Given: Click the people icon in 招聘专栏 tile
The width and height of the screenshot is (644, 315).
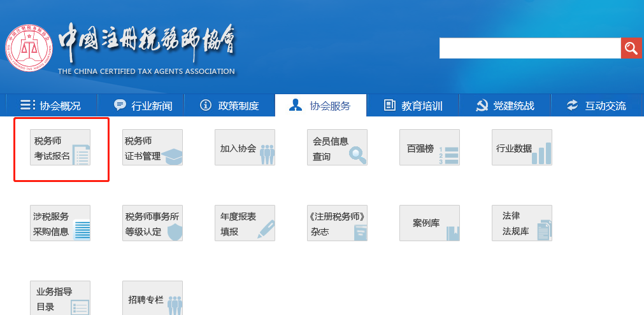Looking at the screenshot, I should click(x=175, y=305).
